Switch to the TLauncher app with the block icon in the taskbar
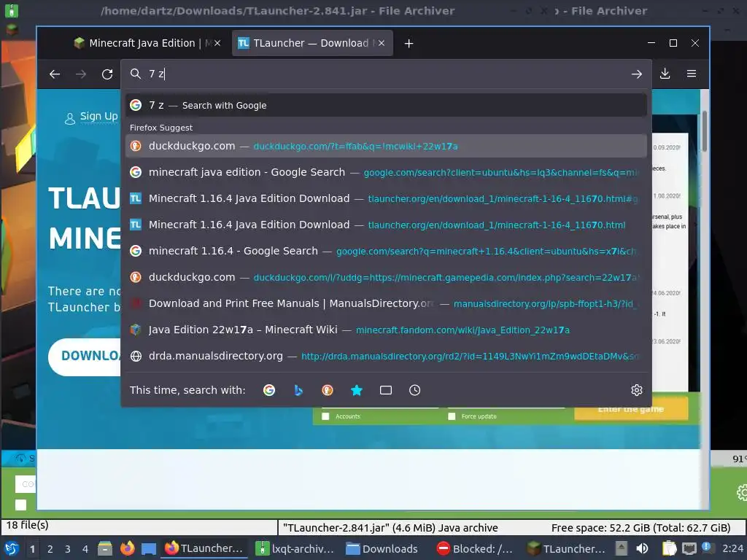 click(566, 548)
